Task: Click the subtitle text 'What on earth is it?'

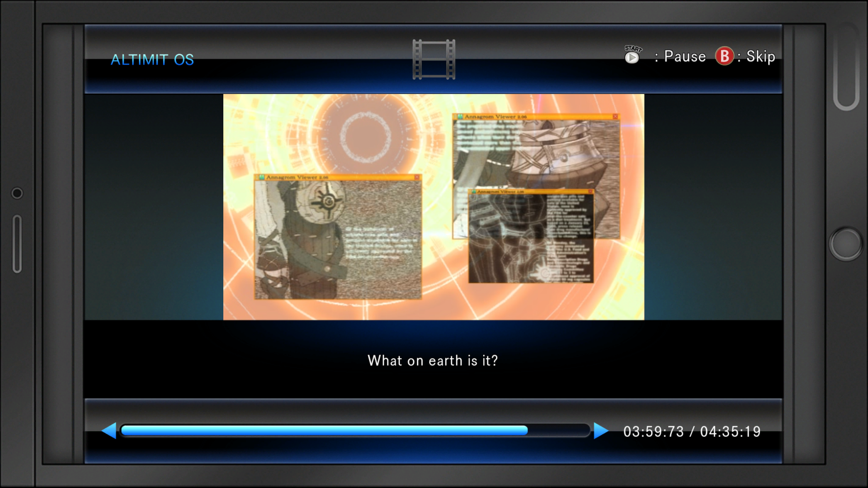Action: click(433, 361)
